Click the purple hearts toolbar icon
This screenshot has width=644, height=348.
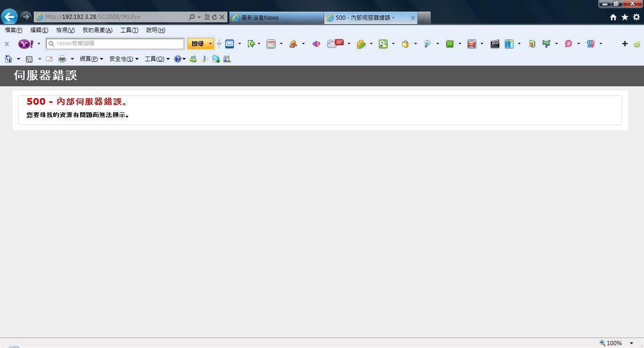(316, 44)
